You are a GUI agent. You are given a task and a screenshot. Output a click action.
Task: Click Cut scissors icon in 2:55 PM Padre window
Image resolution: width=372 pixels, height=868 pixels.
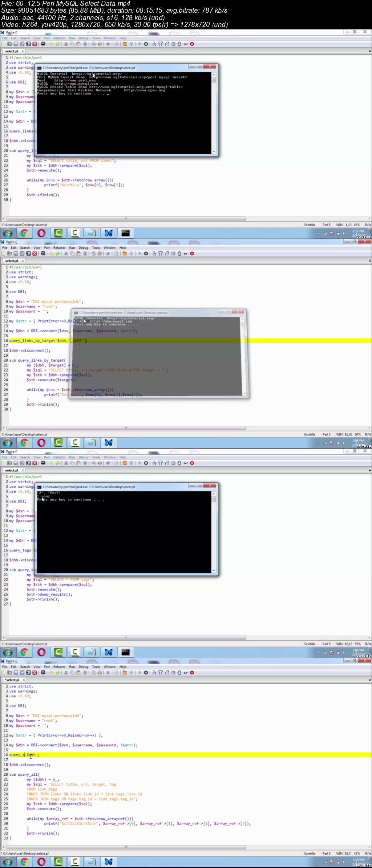pos(66,44)
